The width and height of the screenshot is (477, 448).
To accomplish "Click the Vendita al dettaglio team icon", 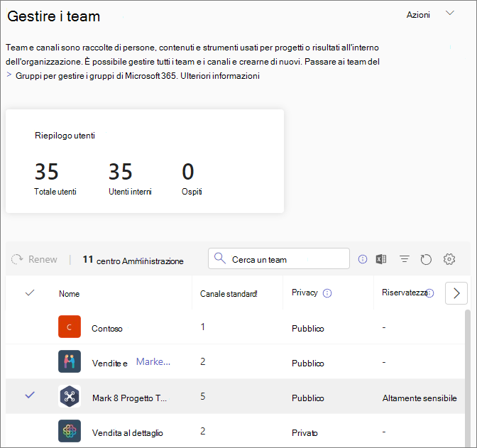I will coord(70,431).
